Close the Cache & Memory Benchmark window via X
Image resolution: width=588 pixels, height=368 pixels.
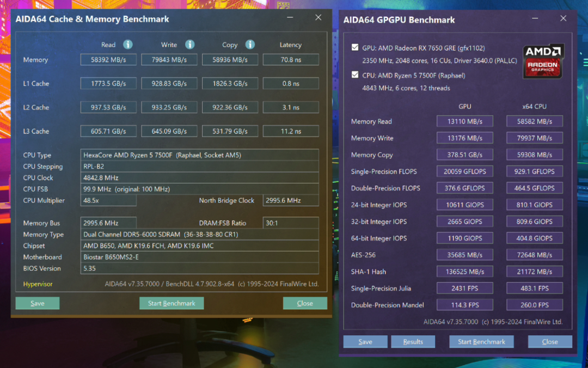click(x=318, y=17)
